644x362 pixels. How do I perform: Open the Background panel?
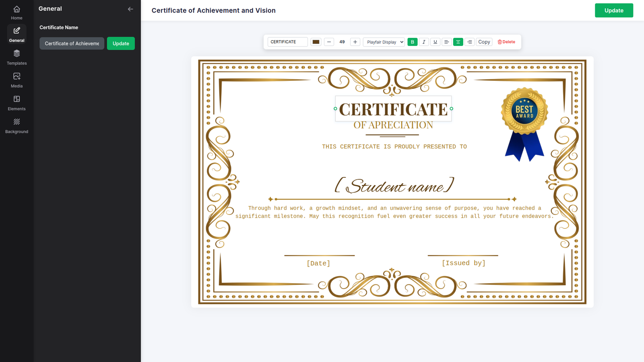click(x=17, y=125)
